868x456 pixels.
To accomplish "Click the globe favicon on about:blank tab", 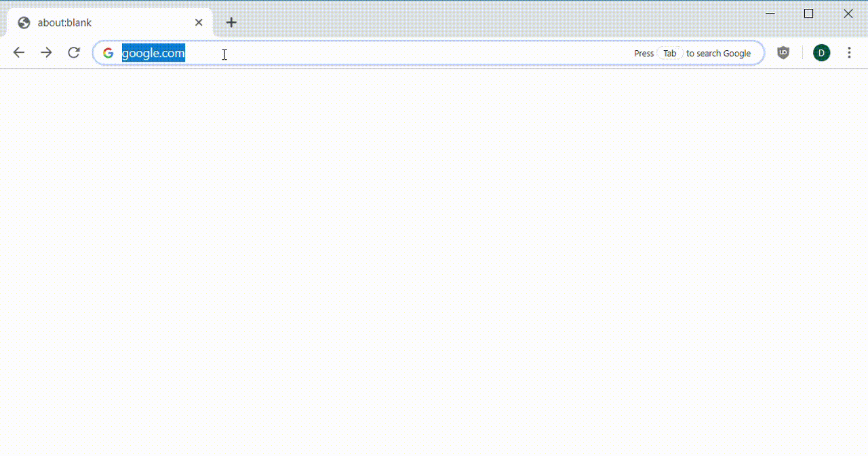I will point(24,22).
